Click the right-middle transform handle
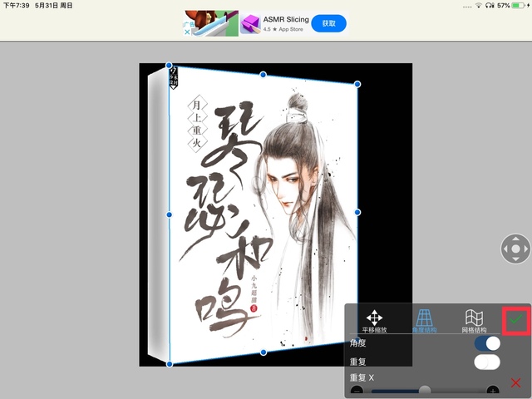 point(358,212)
